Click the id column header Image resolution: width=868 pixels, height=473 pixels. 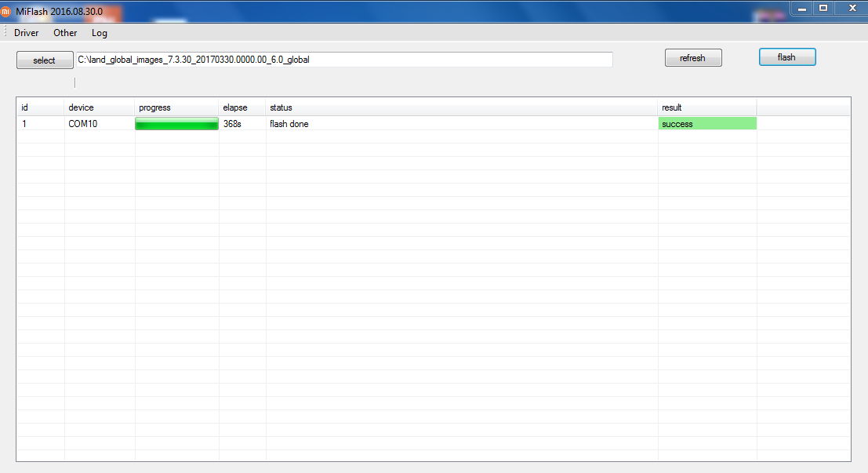[40, 107]
